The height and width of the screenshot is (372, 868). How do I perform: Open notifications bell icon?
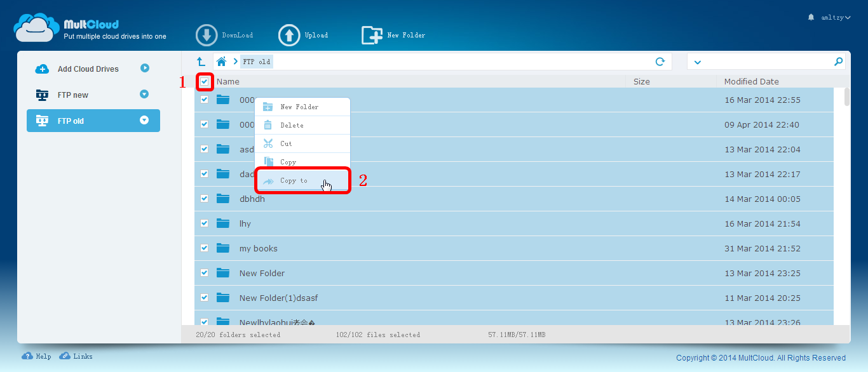click(811, 17)
